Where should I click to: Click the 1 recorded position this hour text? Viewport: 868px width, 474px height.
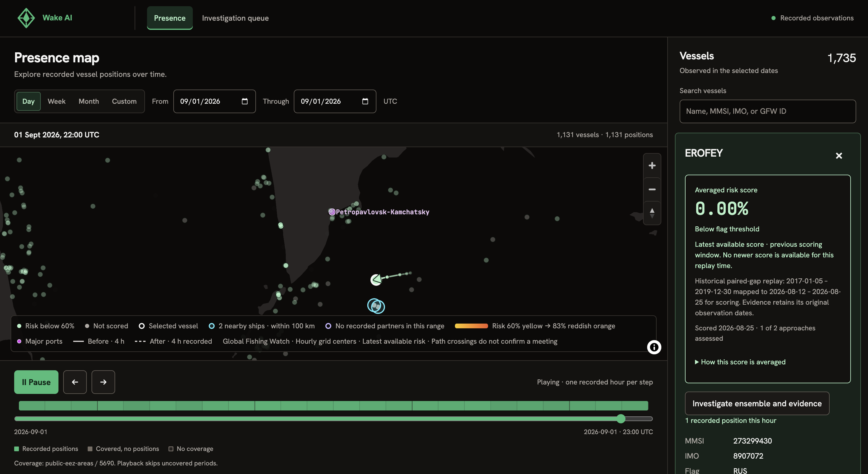tap(730, 421)
